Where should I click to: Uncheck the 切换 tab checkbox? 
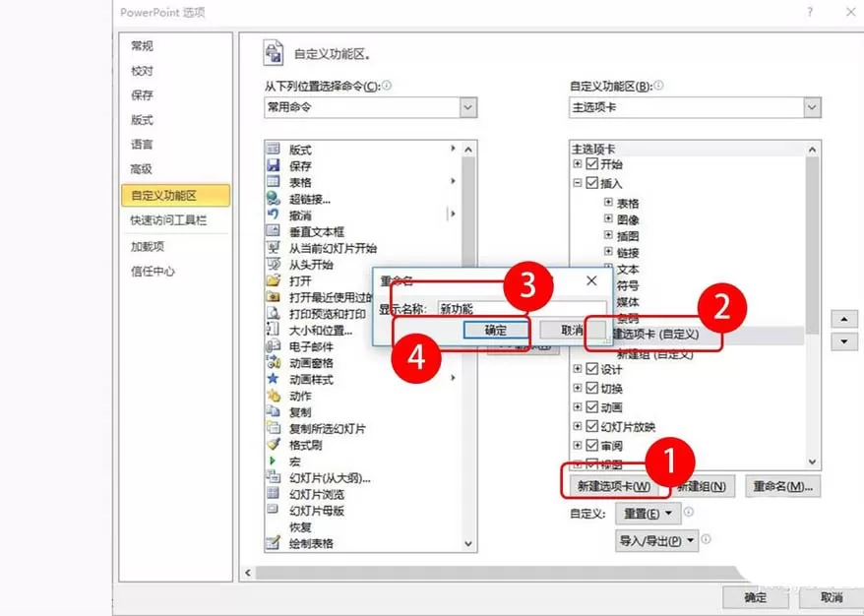pos(592,388)
